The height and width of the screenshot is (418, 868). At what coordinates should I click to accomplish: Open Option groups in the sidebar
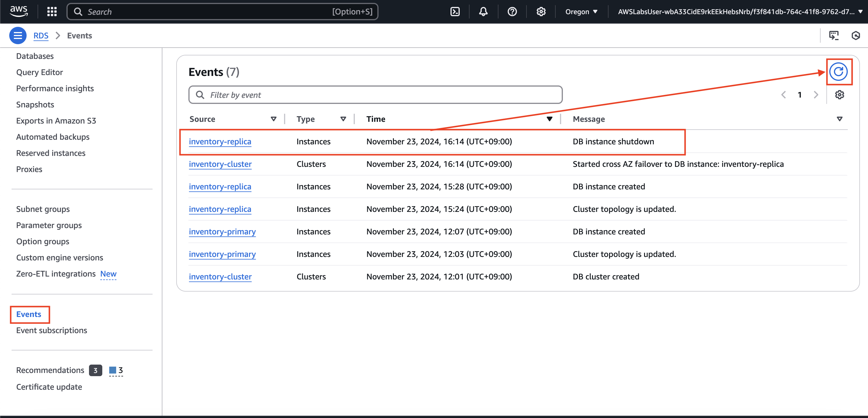click(43, 241)
